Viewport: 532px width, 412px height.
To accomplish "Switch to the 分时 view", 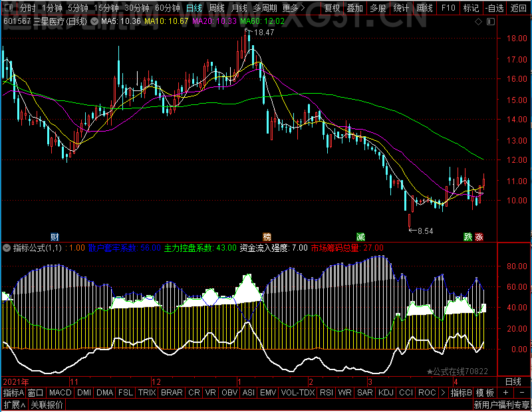I will pyautogui.click(x=27, y=8).
